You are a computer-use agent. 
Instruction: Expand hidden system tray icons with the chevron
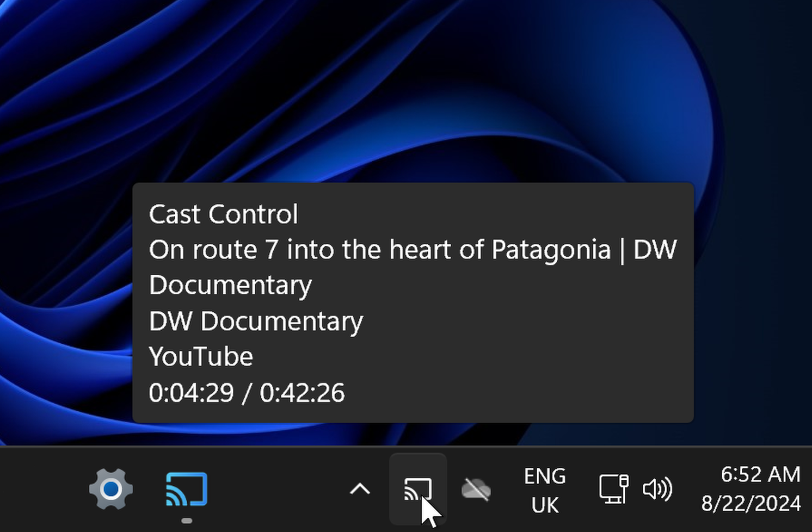tap(360, 488)
